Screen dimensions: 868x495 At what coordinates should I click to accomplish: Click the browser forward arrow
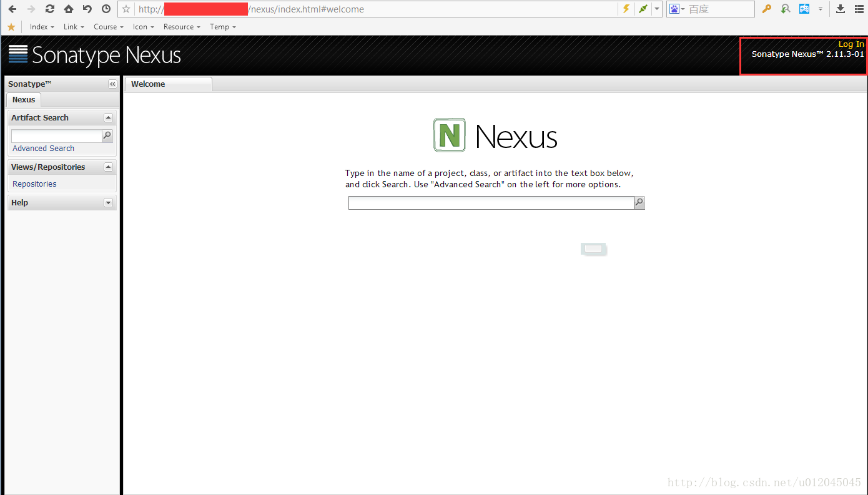31,9
